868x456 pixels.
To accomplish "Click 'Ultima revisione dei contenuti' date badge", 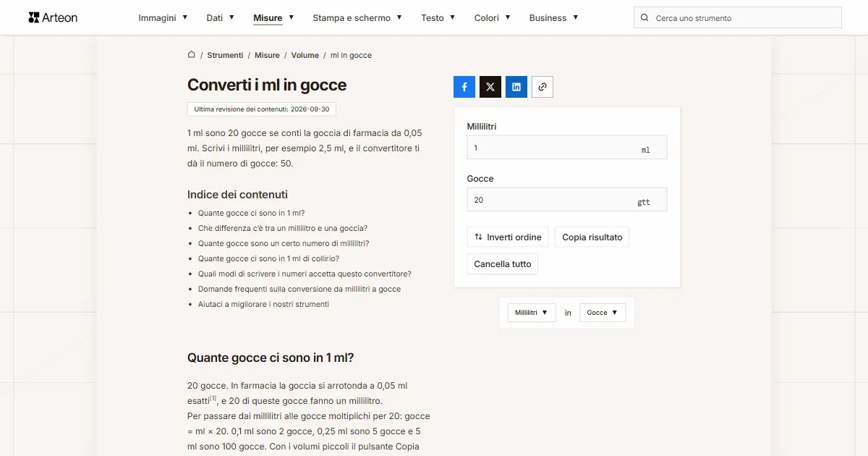I will pos(262,109).
